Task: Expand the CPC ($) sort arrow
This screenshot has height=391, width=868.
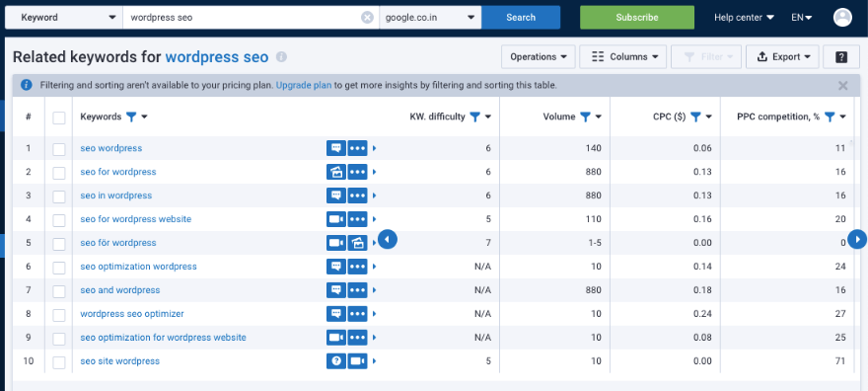Action: [709, 117]
